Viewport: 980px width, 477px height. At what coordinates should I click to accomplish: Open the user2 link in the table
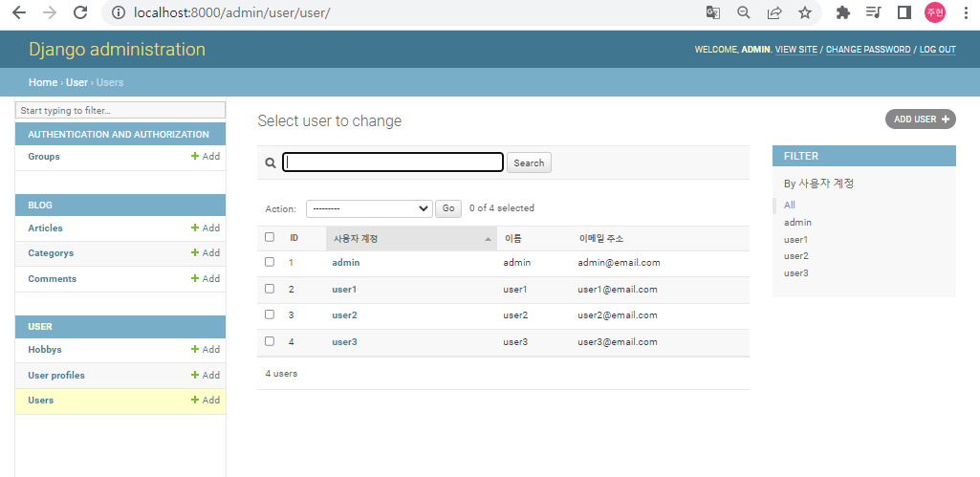tap(344, 315)
